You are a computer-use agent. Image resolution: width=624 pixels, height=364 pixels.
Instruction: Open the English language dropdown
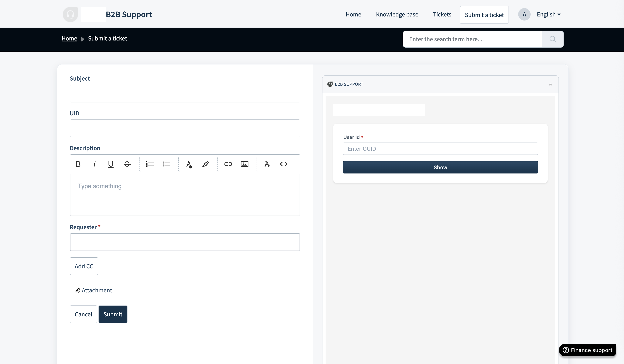548,14
